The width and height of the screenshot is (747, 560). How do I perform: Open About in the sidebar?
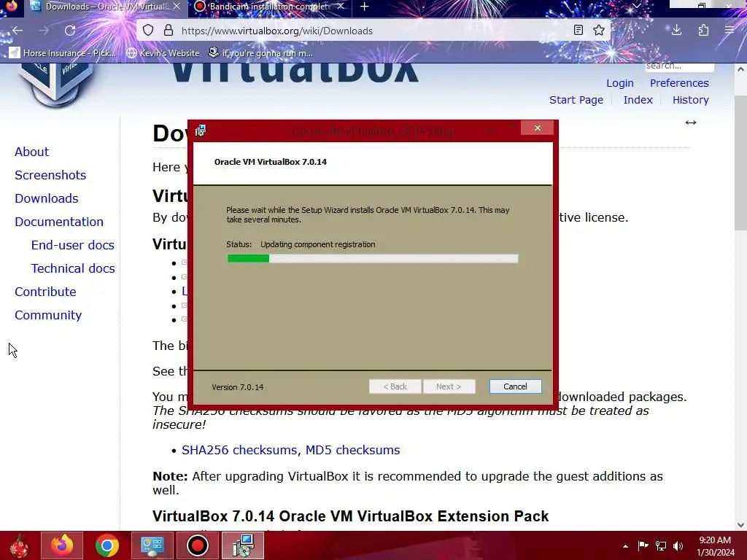click(x=31, y=152)
